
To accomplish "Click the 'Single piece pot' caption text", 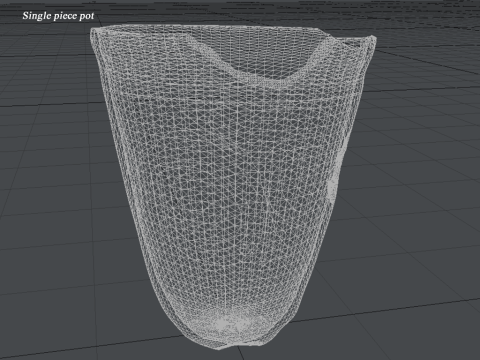I will point(58,16).
